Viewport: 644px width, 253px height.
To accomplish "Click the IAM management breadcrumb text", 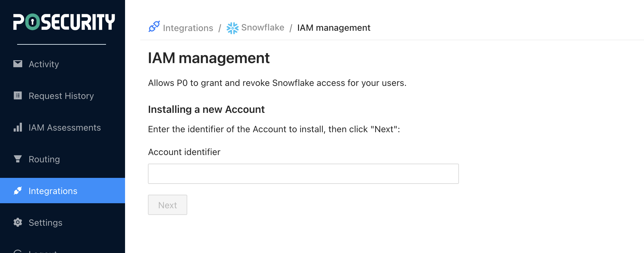I will [x=334, y=28].
